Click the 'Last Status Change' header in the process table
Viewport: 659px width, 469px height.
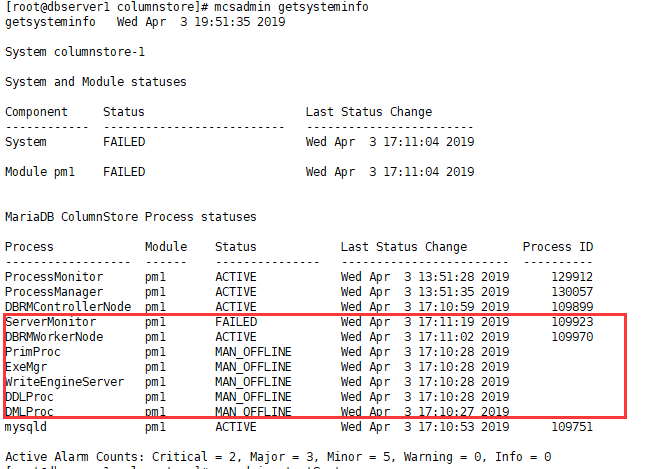pos(404,247)
